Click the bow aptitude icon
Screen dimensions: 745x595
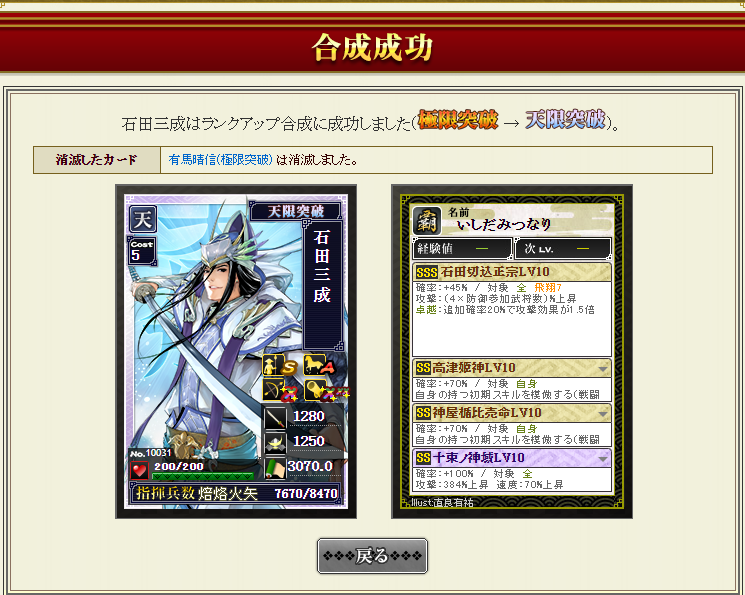tap(280, 391)
